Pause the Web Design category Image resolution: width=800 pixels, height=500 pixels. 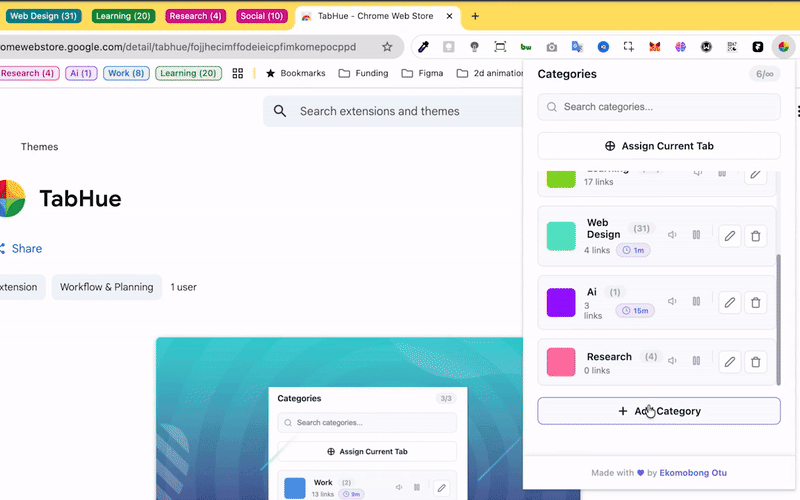[x=696, y=235]
